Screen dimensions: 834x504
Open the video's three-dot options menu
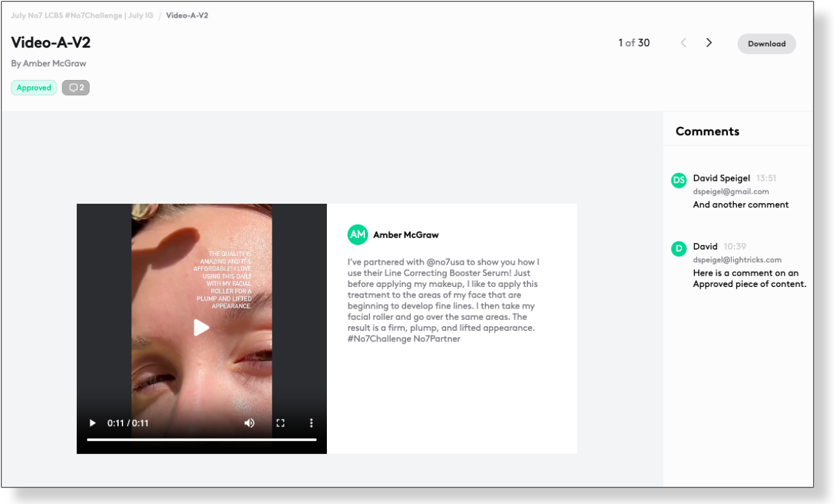(x=311, y=423)
